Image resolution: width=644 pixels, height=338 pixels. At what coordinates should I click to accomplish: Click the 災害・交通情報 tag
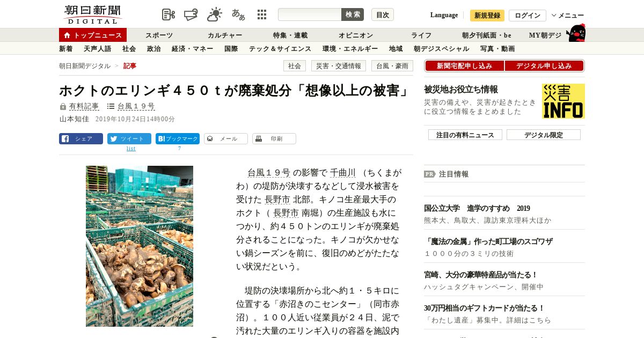339,65
